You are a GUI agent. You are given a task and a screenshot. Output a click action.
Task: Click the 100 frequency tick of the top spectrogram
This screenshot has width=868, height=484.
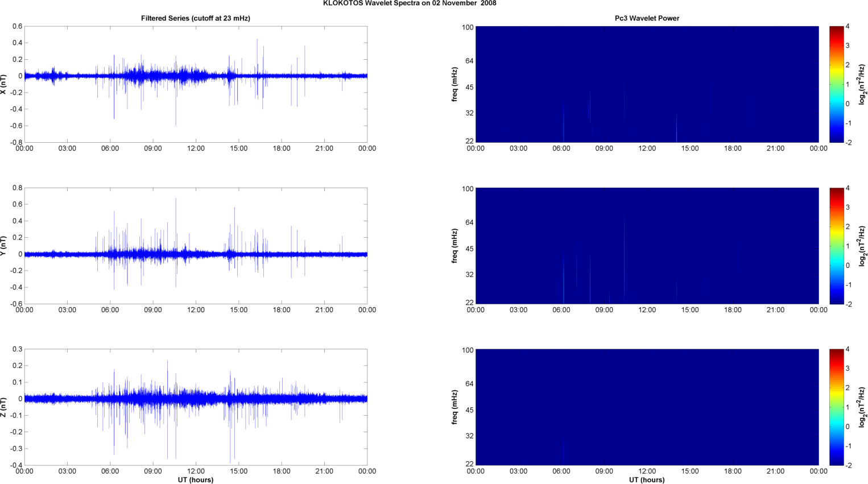[x=468, y=27]
